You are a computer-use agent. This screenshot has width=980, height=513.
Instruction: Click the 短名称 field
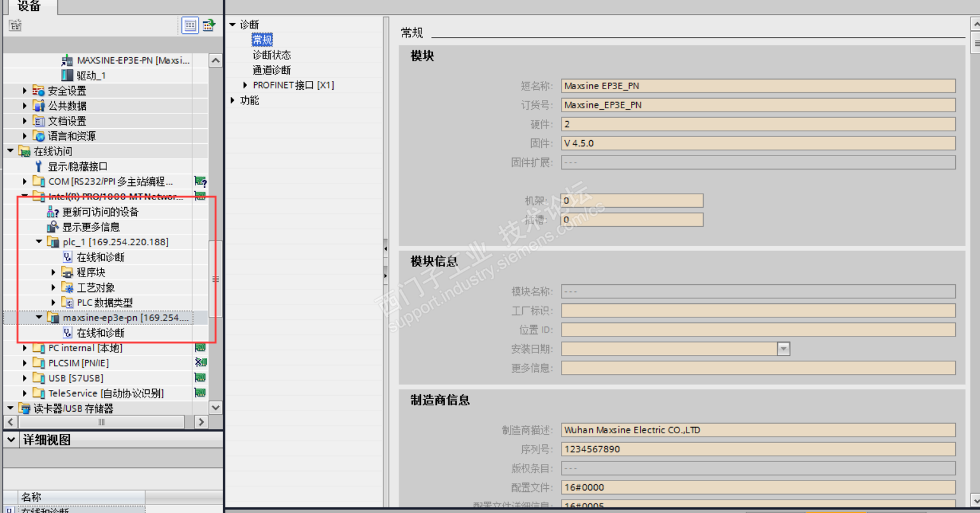(758, 86)
